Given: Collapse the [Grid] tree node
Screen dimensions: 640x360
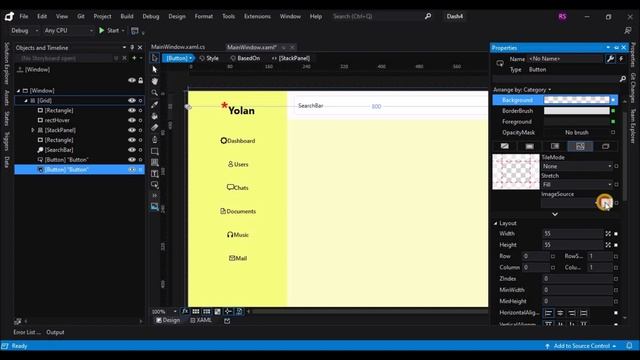Looking at the screenshot, I should tap(26, 100).
